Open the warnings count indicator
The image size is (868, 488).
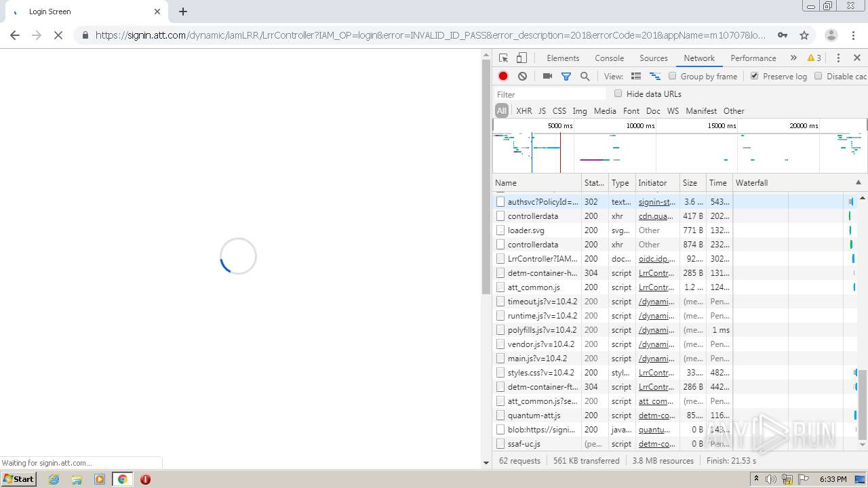pos(814,58)
